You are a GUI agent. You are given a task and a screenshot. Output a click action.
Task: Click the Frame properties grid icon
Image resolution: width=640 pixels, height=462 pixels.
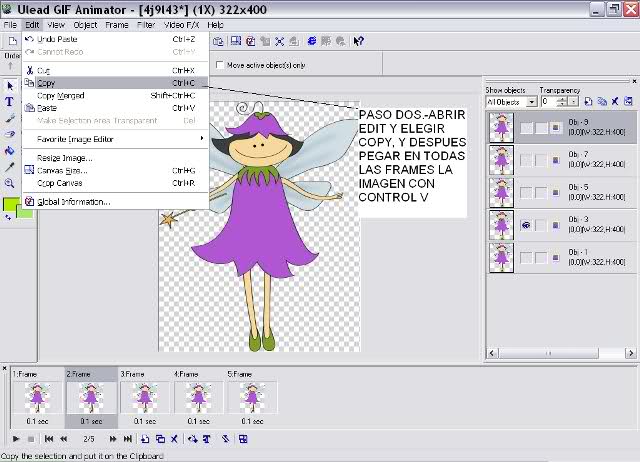point(243,439)
